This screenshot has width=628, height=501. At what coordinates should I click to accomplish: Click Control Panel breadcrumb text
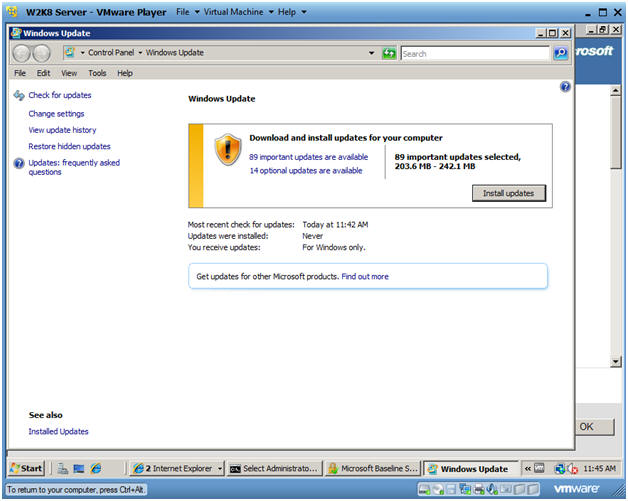point(111,52)
